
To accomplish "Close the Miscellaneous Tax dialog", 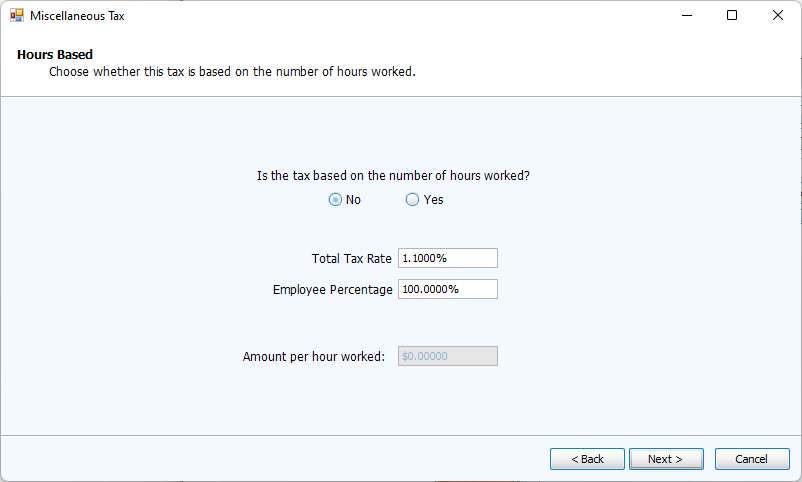I will click(778, 16).
